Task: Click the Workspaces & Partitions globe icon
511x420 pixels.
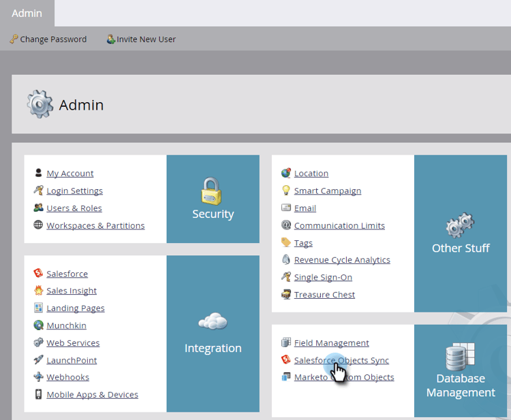Action: pyautogui.click(x=38, y=225)
